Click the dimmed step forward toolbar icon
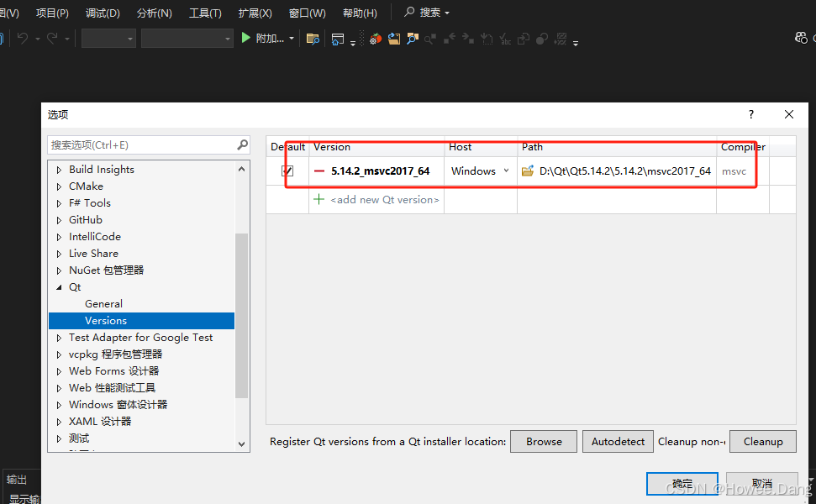816x504 pixels. pyautogui.click(x=468, y=39)
